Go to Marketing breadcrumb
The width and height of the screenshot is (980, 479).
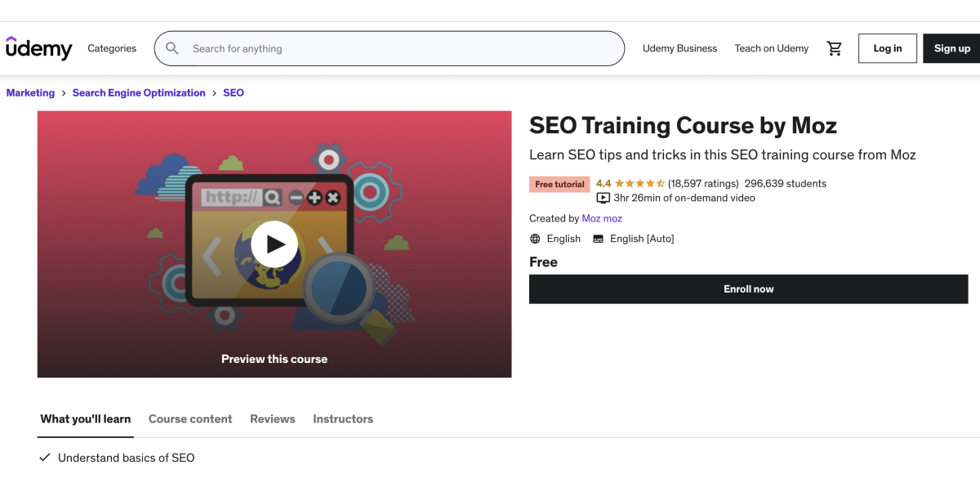click(30, 93)
